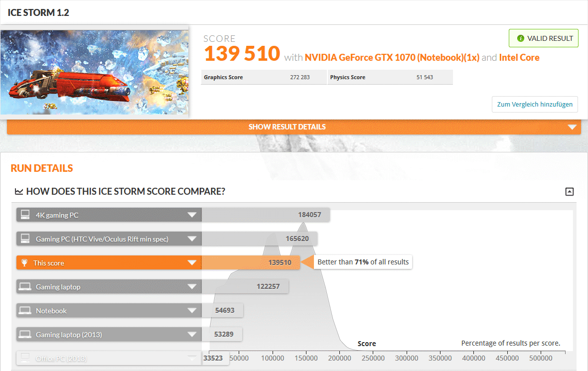Click the Ice Storm spaceship thumbnail
The height and width of the screenshot is (371, 588).
94,72
